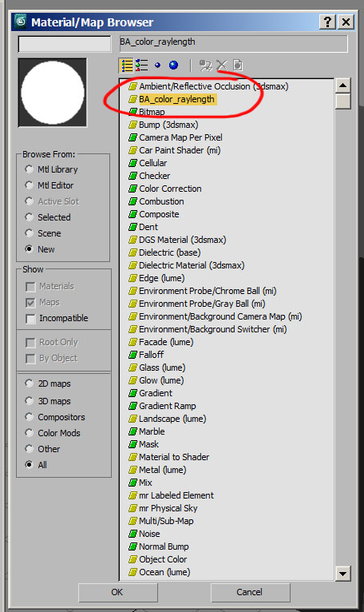Click the icon beside Ocean (lume)
The height and width of the screenshot is (612, 364).
pos(133,572)
